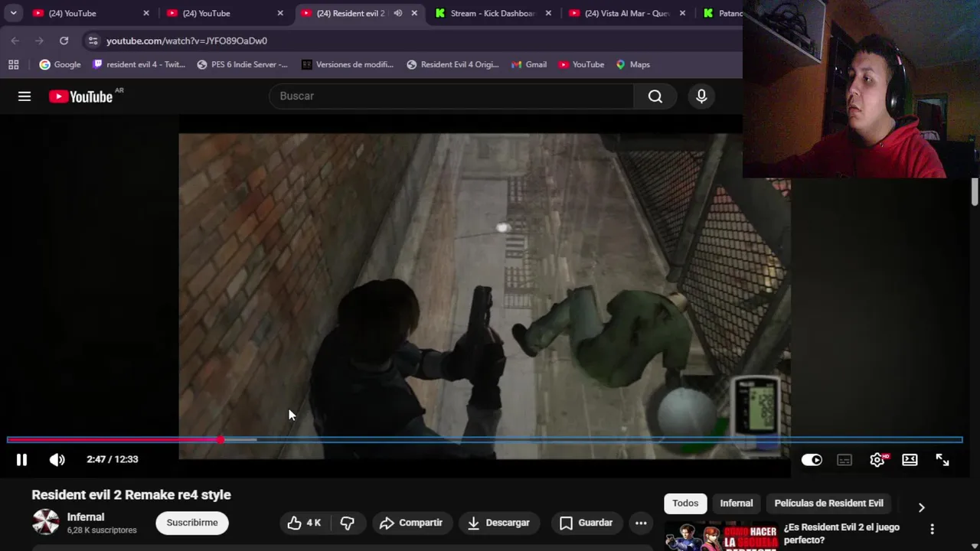980x551 pixels.
Task: Open the Gmail bookmark
Action: point(529,64)
